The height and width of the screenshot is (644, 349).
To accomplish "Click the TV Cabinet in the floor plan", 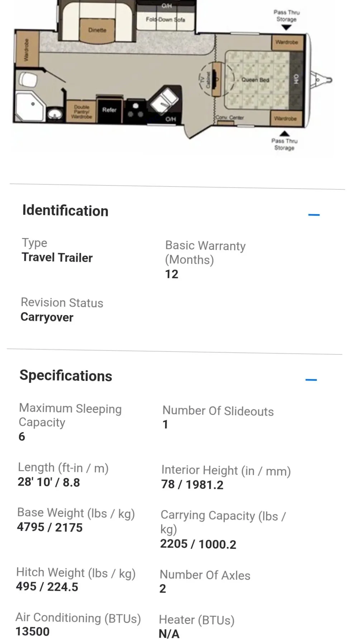I will tap(216, 79).
